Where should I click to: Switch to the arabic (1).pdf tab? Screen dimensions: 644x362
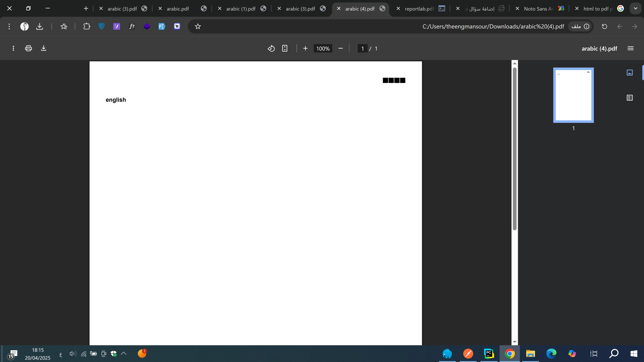pyautogui.click(x=241, y=9)
